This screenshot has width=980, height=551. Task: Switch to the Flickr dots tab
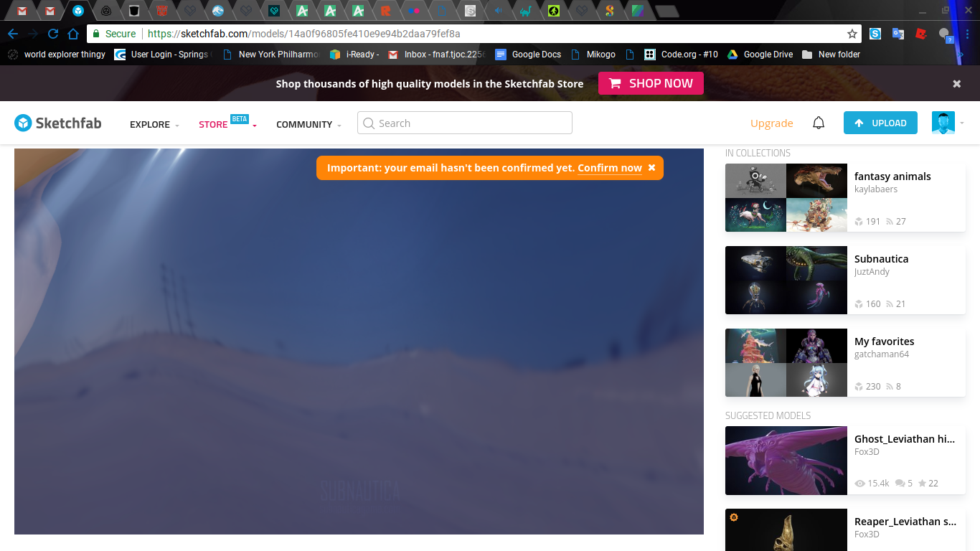pos(414,11)
